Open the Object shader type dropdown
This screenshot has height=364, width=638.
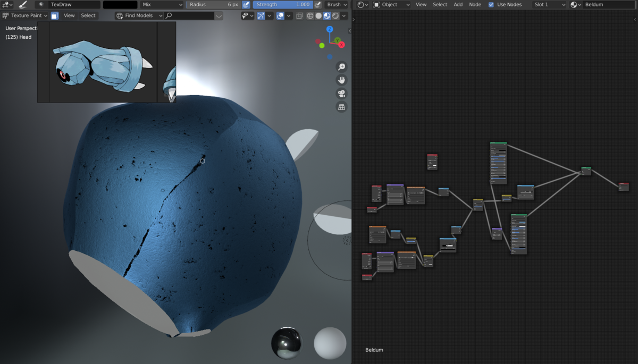(392, 4)
